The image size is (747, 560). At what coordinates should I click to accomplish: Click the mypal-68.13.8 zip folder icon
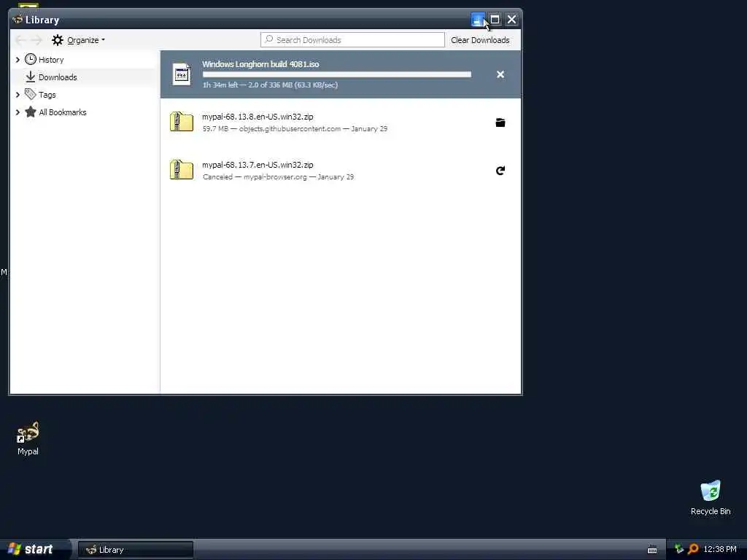click(182, 122)
